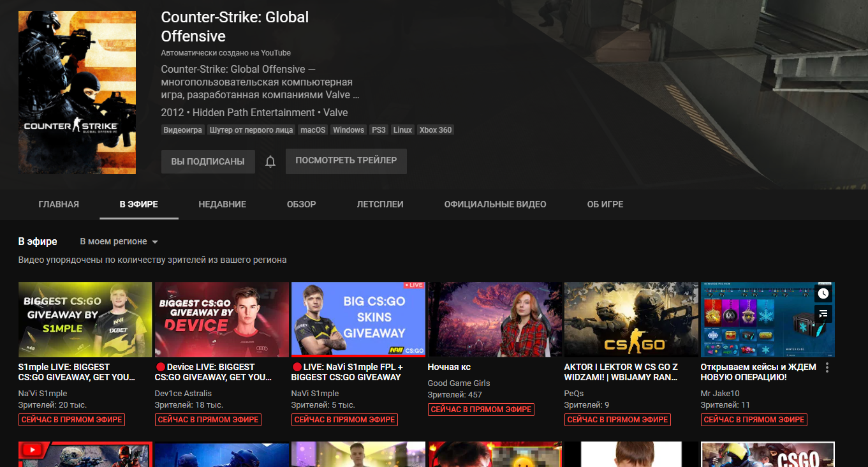Image resolution: width=868 pixels, height=467 pixels.
Task: Open the Good Game Girls channel link
Action: [459, 383]
